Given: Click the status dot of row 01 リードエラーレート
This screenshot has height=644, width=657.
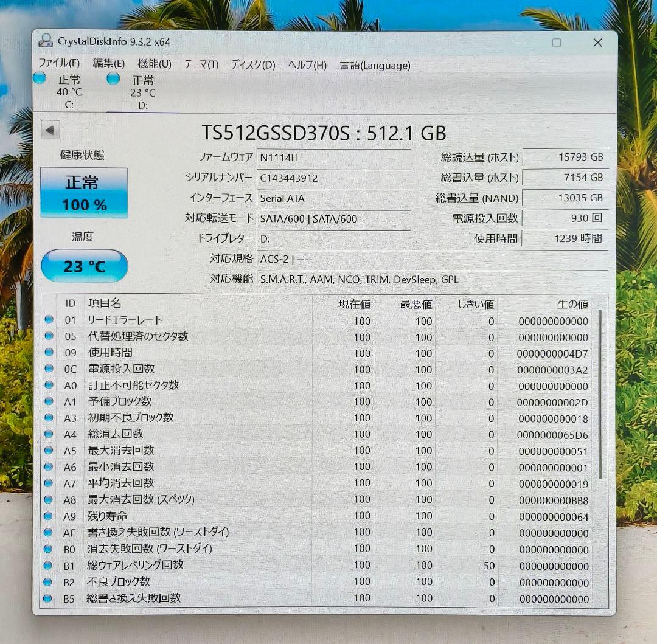Looking at the screenshot, I should (49, 319).
